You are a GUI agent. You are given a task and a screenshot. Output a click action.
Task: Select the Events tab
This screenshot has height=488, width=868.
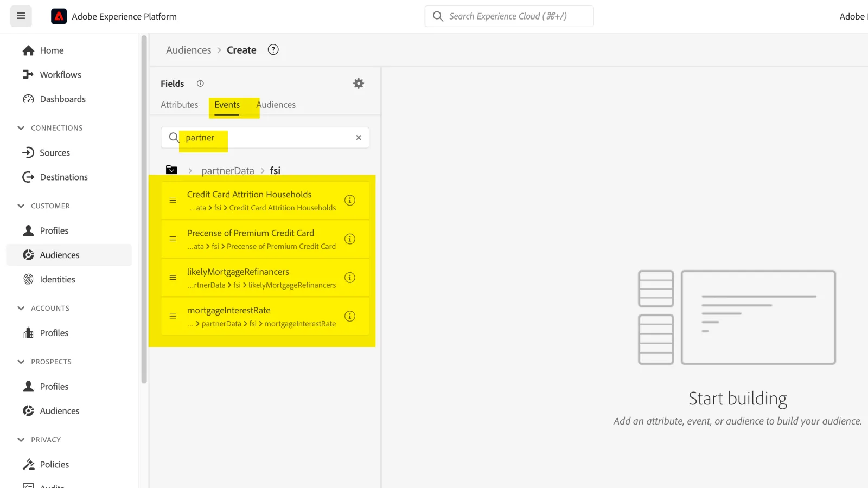[x=227, y=105]
